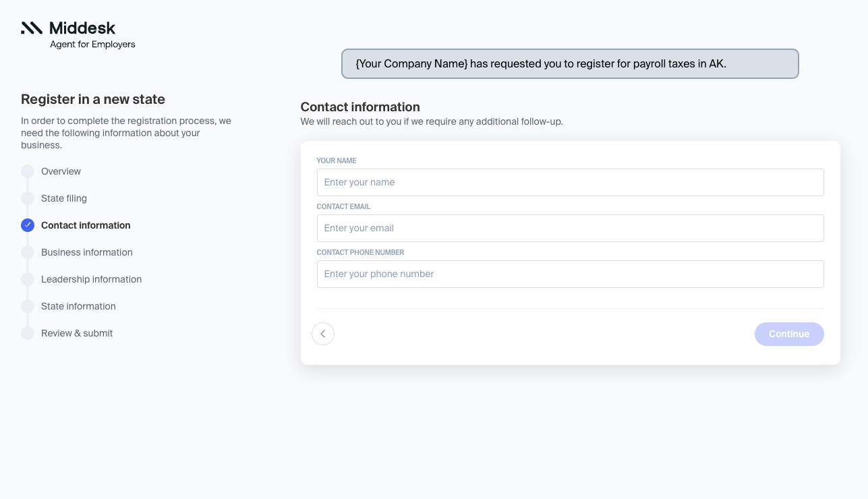Click the back arrow chevron button
This screenshot has width=868, height=499.
click(x=323, y=334)
